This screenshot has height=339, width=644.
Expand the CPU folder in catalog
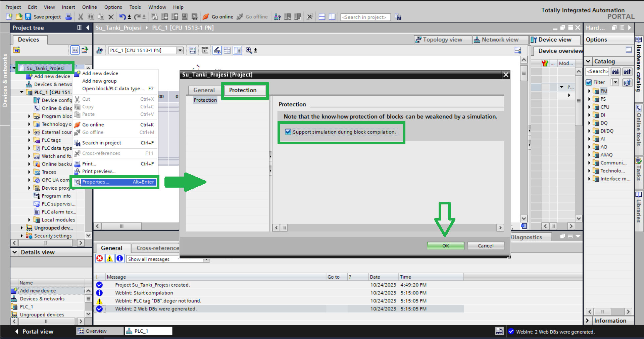[x=589, y=107]
